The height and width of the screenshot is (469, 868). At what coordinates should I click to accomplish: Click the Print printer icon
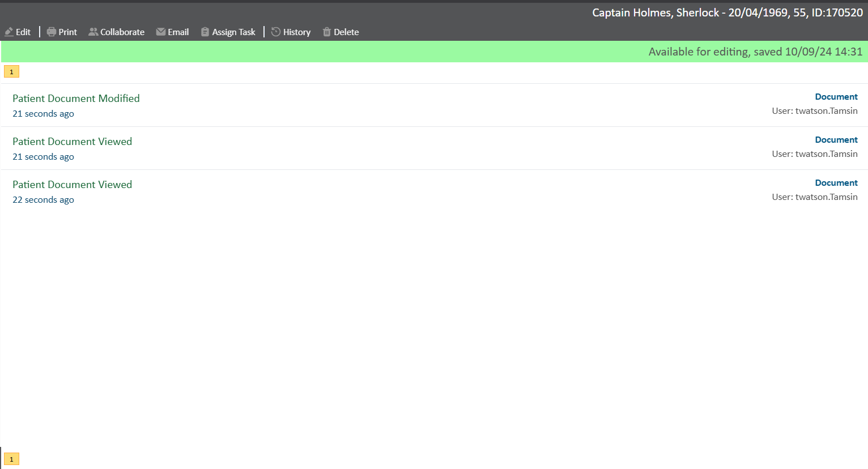(52, 32)
